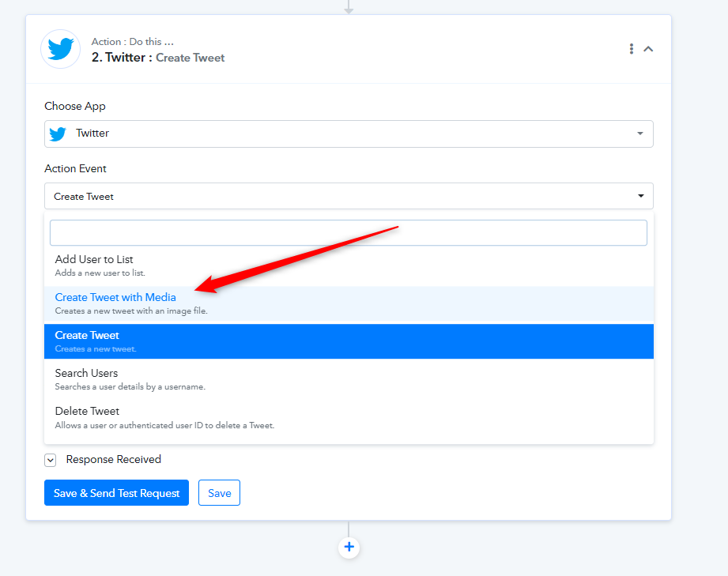The width and height of the screenshot is (728, 576).
Task: Click the Response Received label
Action: point(113,460)
